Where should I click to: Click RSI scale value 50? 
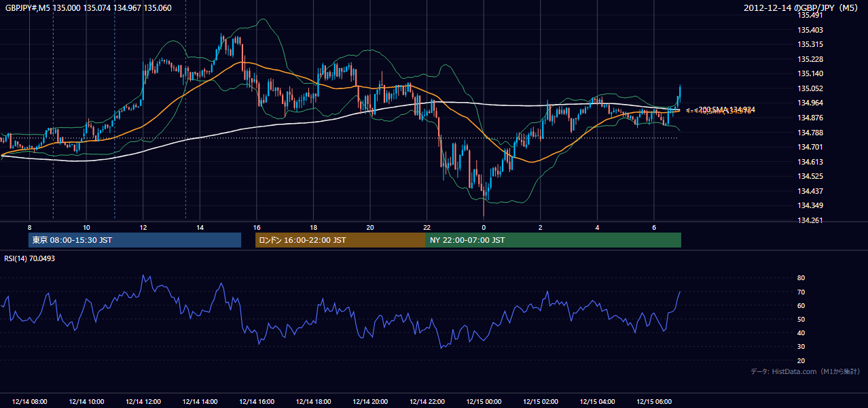tap(801, 319)
